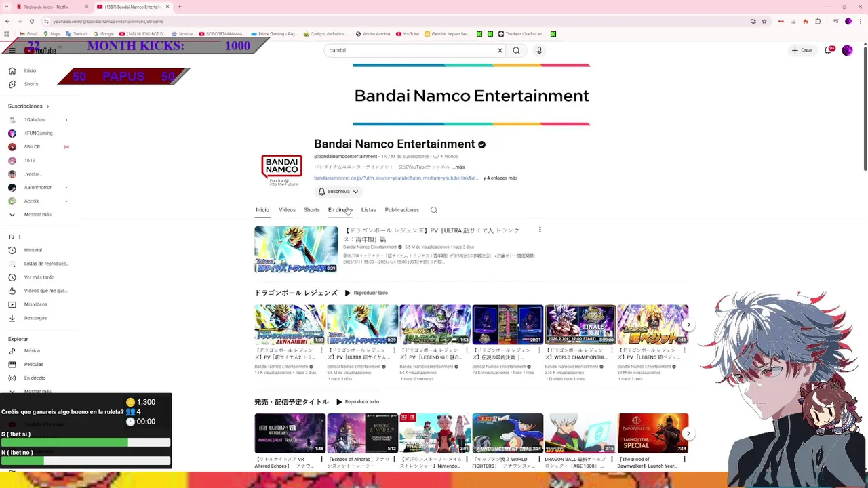Open the Gmail bookmark
Screen dimensions: 868x488
point(28,34)
